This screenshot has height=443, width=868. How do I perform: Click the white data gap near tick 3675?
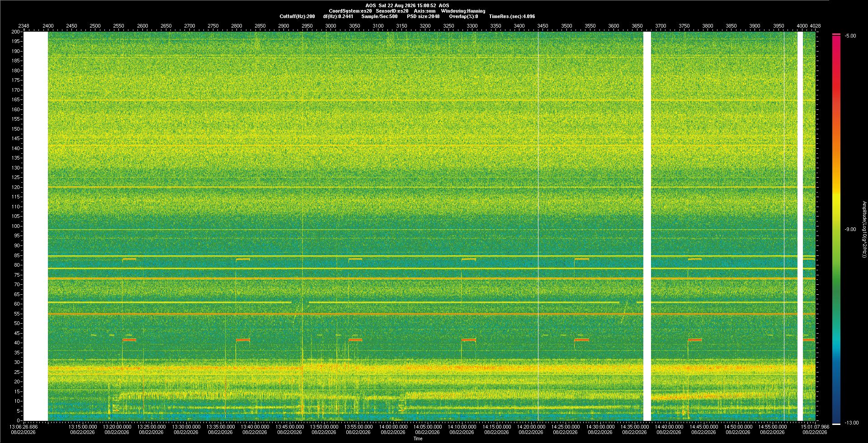(647, 226)
